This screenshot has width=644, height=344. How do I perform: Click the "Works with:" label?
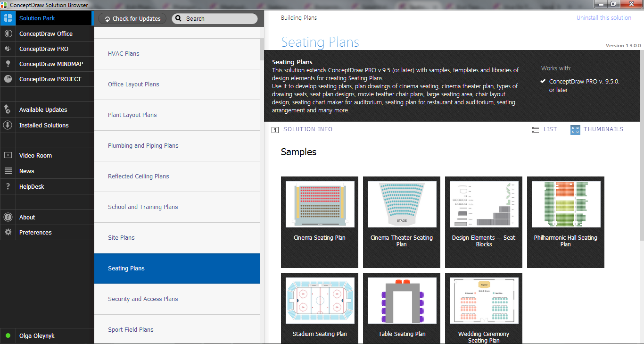pos(556,68)
